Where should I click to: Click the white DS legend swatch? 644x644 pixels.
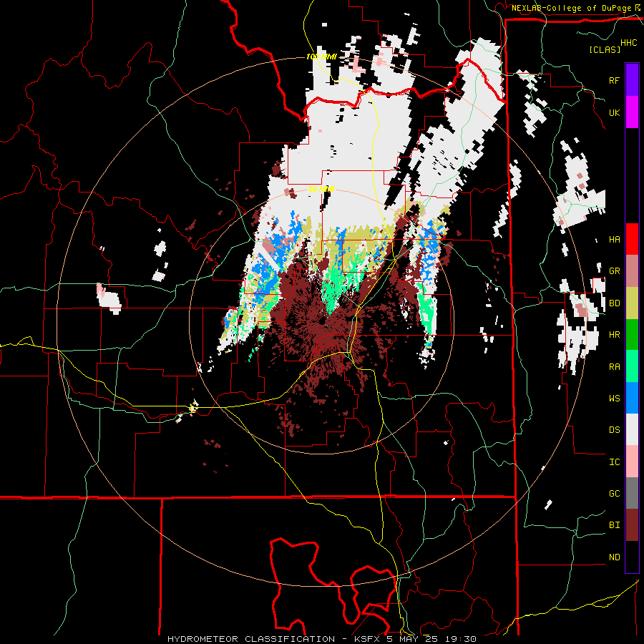pos(632,429)
